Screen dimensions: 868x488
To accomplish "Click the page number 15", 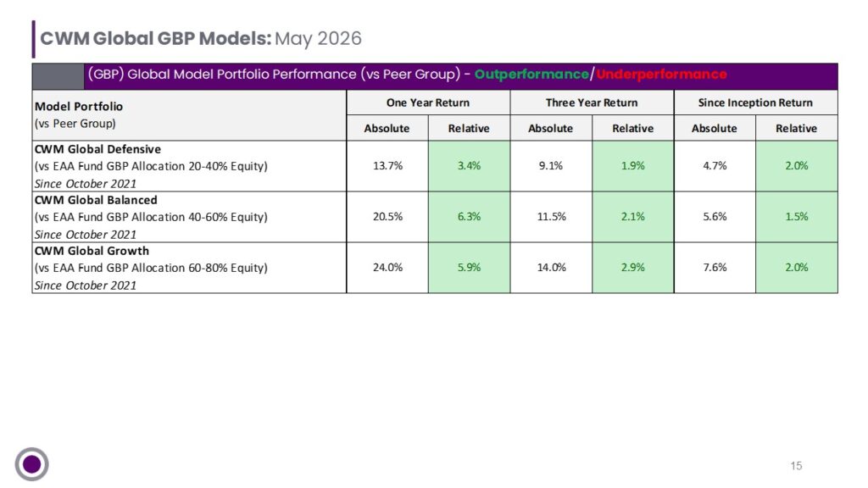I will [x=796, y=466].
